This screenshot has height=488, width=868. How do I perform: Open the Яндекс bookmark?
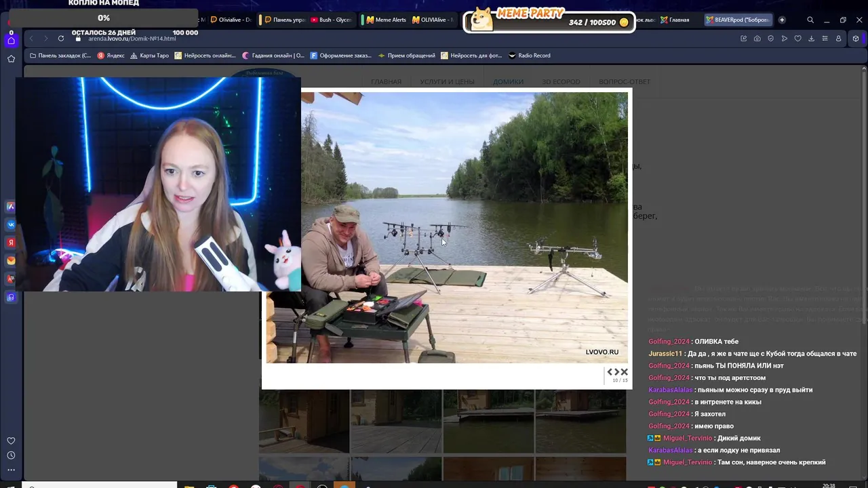click(x=111, y=56)
